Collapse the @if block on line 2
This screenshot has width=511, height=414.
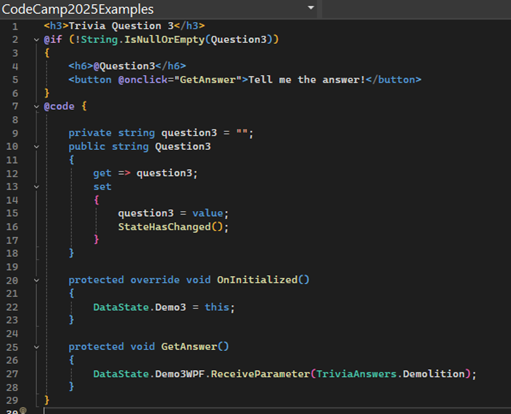coord(36,40)
